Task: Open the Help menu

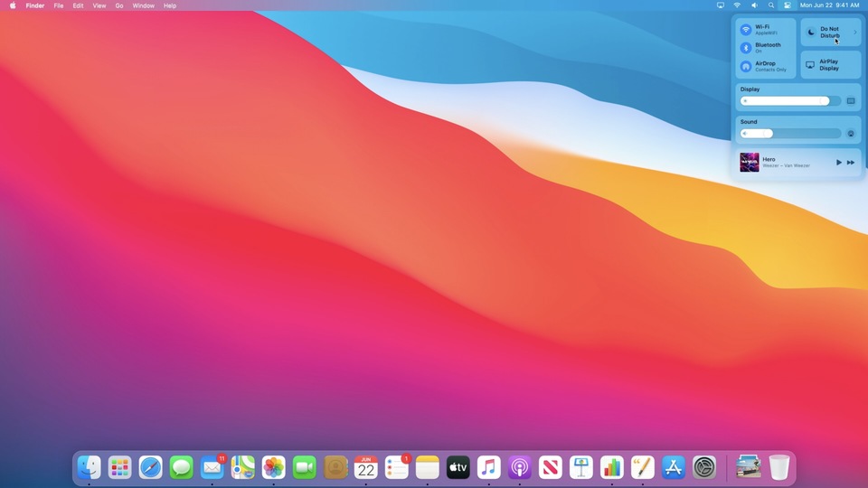Action: [170, 5]
